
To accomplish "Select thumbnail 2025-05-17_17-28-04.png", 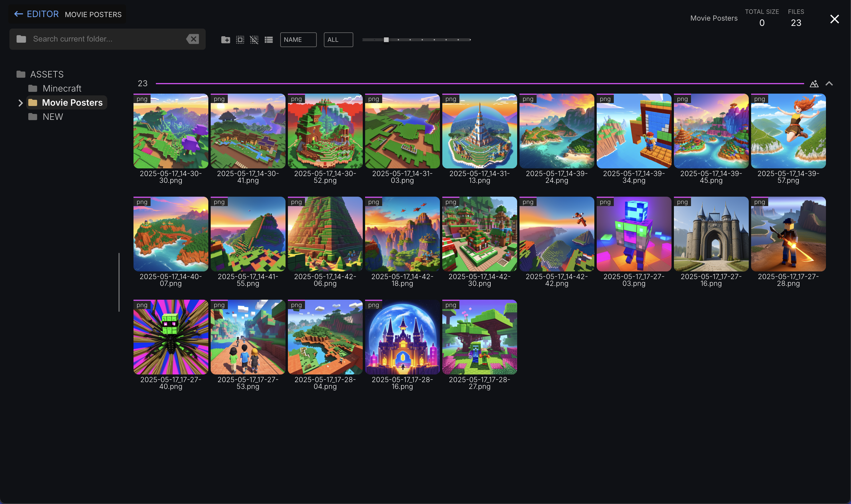I will [x=325, y=337].
